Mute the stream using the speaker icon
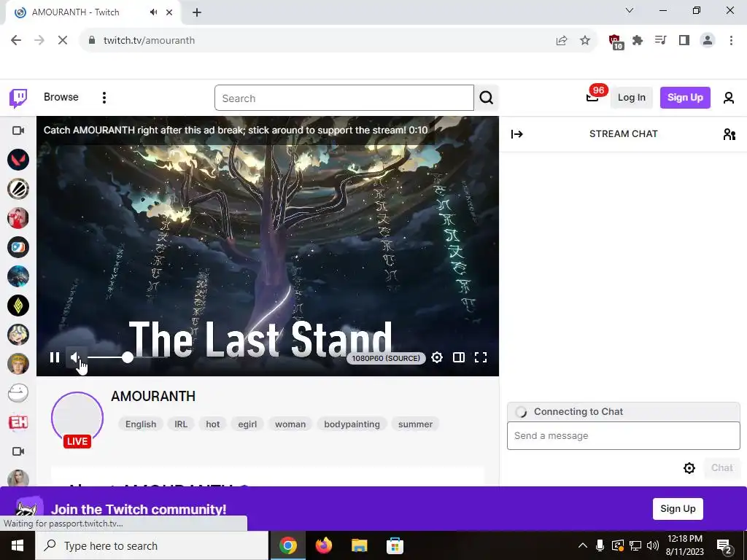This screenshot has height=560, width=747. [x=75, y=357]
